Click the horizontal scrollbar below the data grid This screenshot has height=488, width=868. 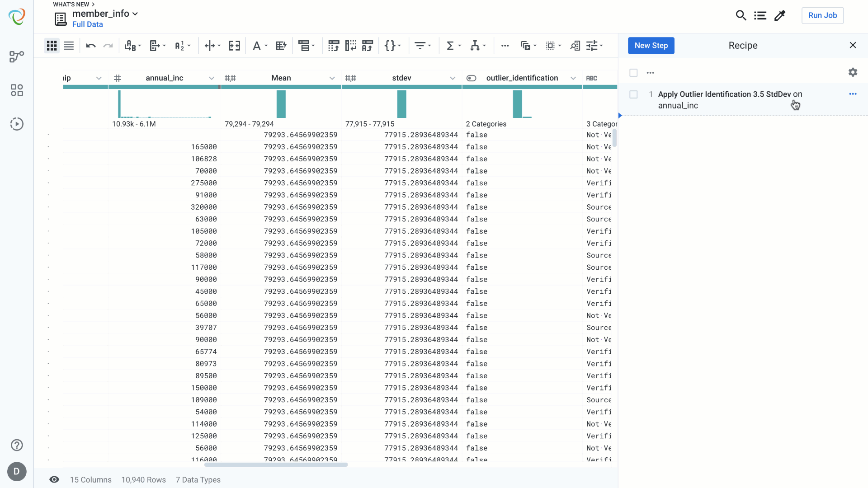pyautogui.click(x=276, y=465)
